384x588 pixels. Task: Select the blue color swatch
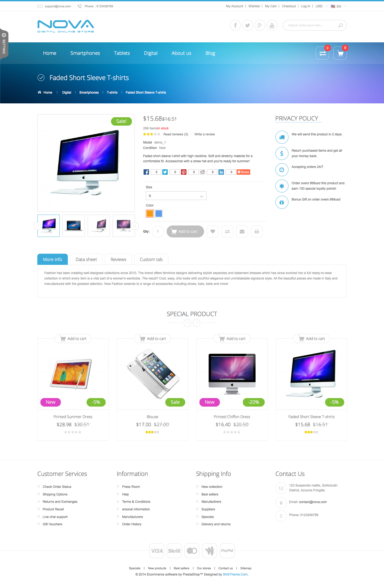click(159, 214)
